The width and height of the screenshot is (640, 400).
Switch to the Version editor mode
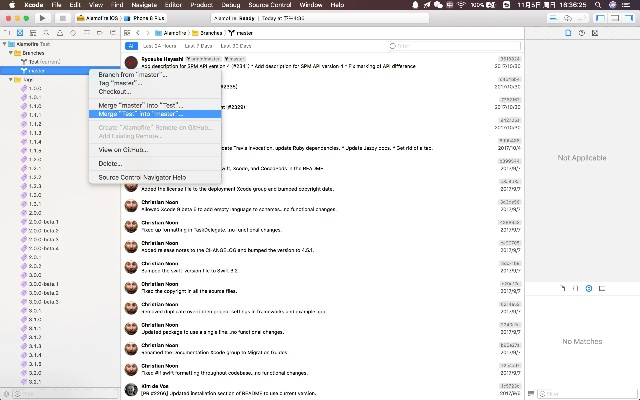[582, 18]
